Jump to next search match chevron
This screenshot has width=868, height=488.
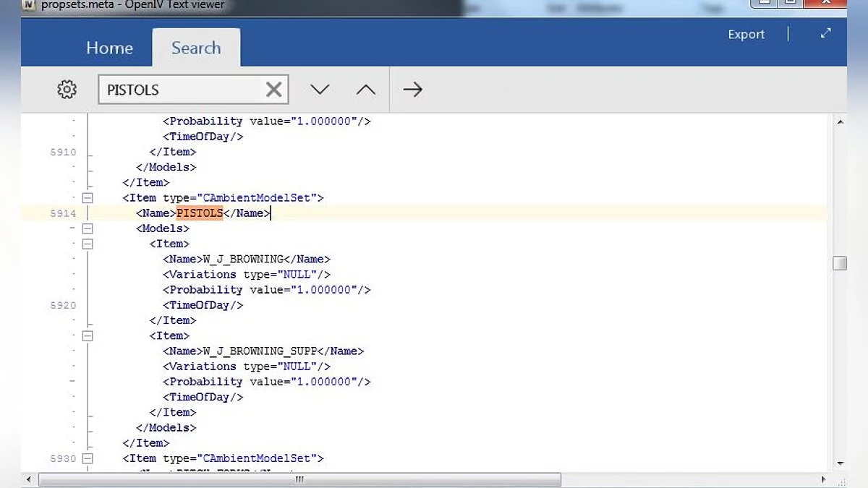pyautogui.click(x=320, y=90)
